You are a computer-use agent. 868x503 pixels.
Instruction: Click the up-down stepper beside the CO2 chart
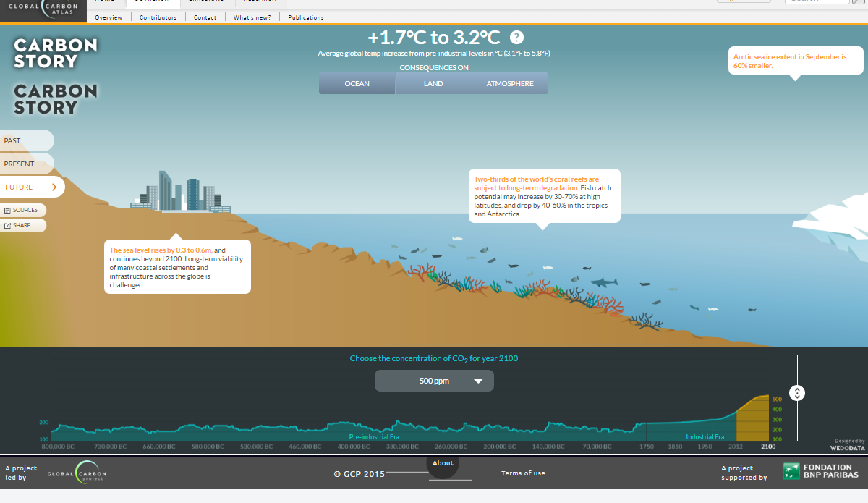[x=797, y=392]
